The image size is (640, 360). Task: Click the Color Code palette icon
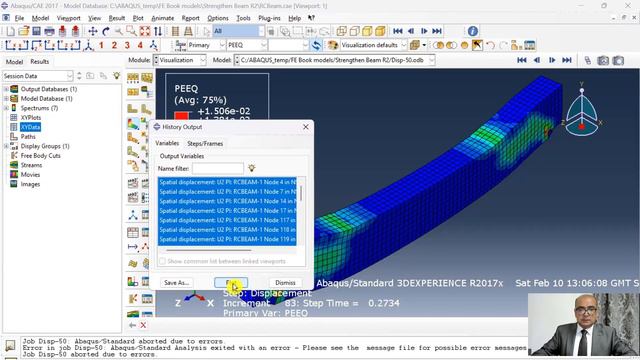click(x=333, y=45)
